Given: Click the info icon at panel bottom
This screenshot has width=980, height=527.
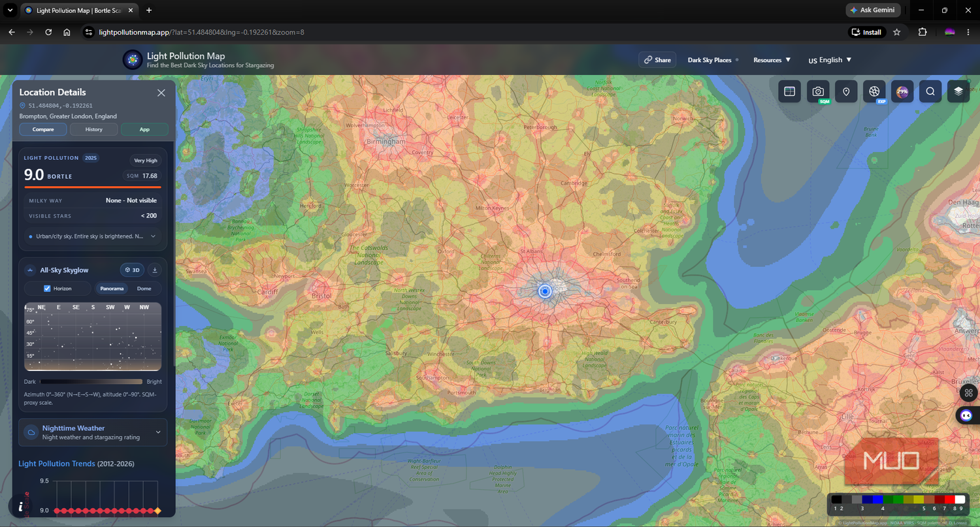Looking at the screenshot, I should [21, 507].
